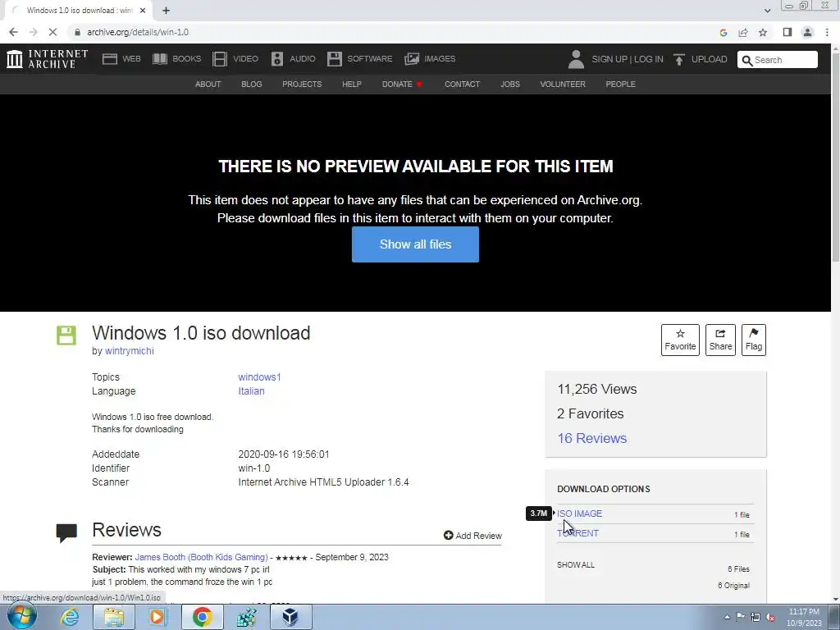Open Chrome profile icon

(x=807, y=32)
